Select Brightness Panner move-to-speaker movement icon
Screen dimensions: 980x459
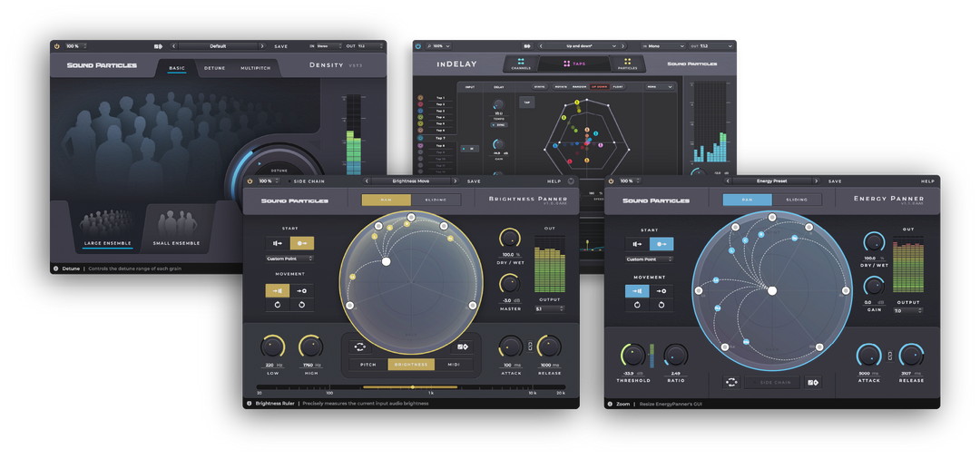coord(278,290)
